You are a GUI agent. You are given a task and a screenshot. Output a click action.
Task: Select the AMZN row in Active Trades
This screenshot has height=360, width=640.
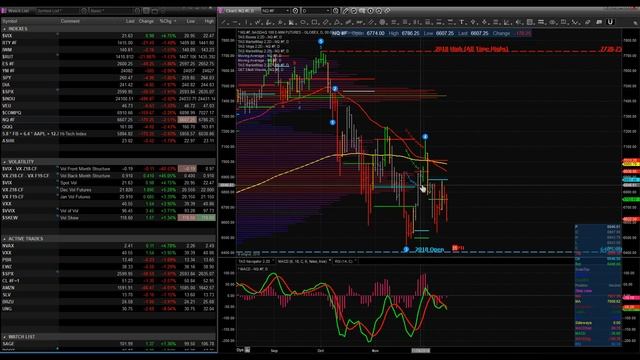coord(108,288)
